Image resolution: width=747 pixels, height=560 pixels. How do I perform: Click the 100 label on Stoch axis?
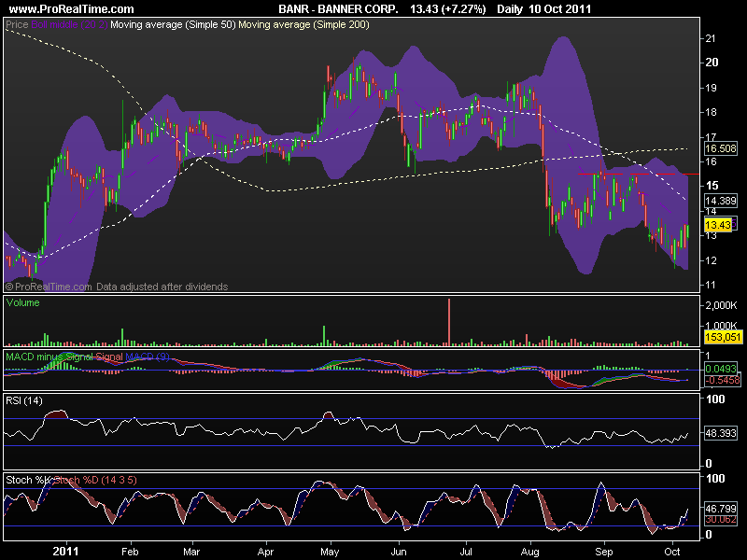(714, 479)
